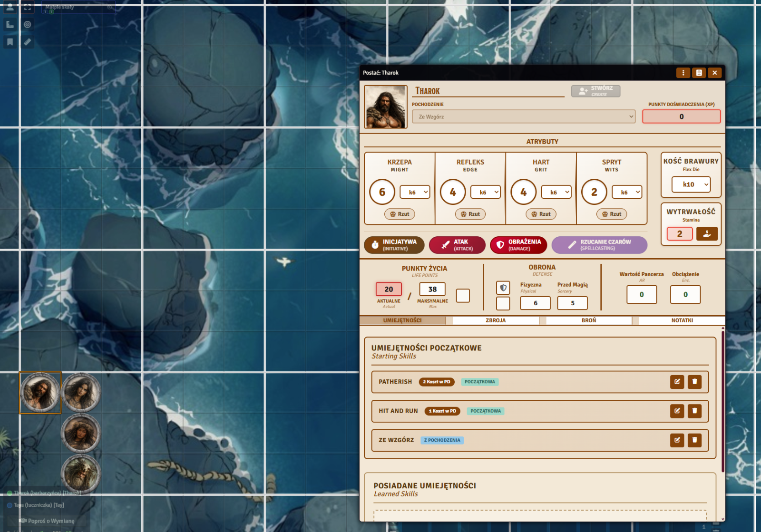Toggle the checkbox next to max life points

tap(463, 295)
